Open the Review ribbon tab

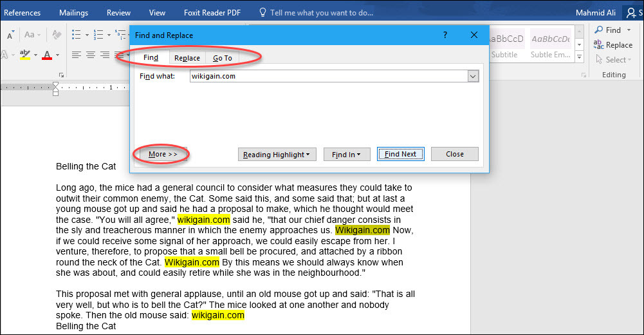click(x=118, y=13)
